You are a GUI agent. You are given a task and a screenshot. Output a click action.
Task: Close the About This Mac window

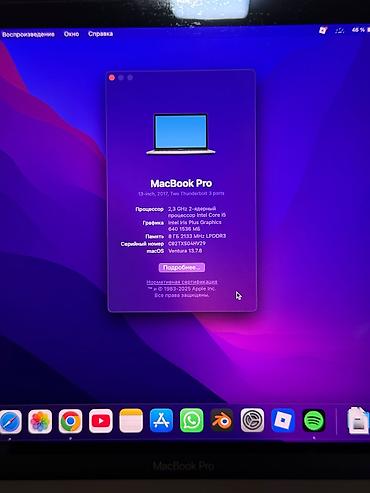click(x=112, y=78)
